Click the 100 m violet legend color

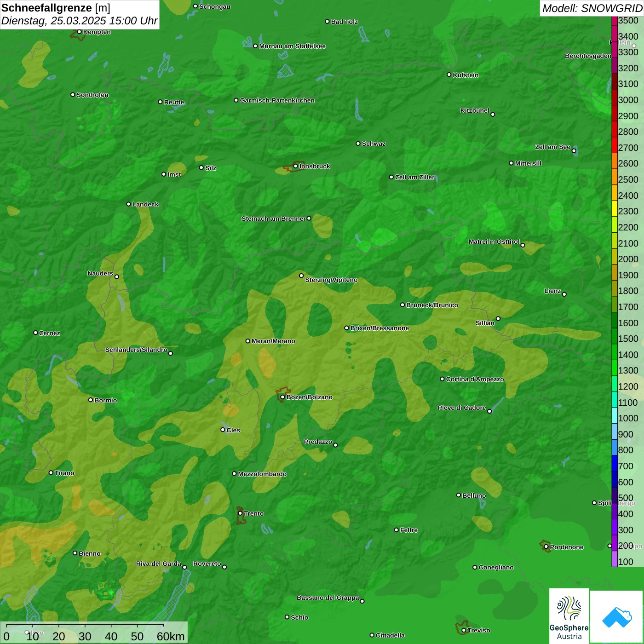tap(615, 559)
